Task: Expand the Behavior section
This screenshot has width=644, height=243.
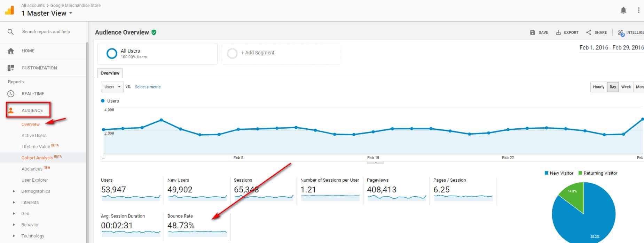Action: tap(14, 225)
